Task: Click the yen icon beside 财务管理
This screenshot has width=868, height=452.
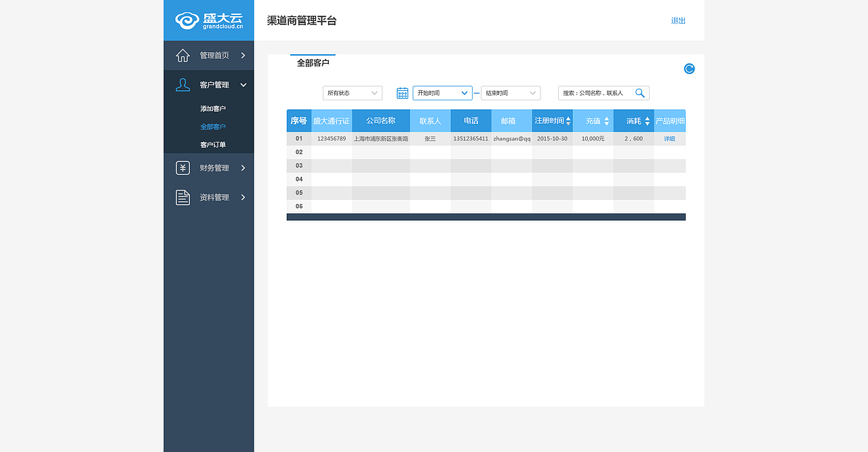Action: point(182,168)
